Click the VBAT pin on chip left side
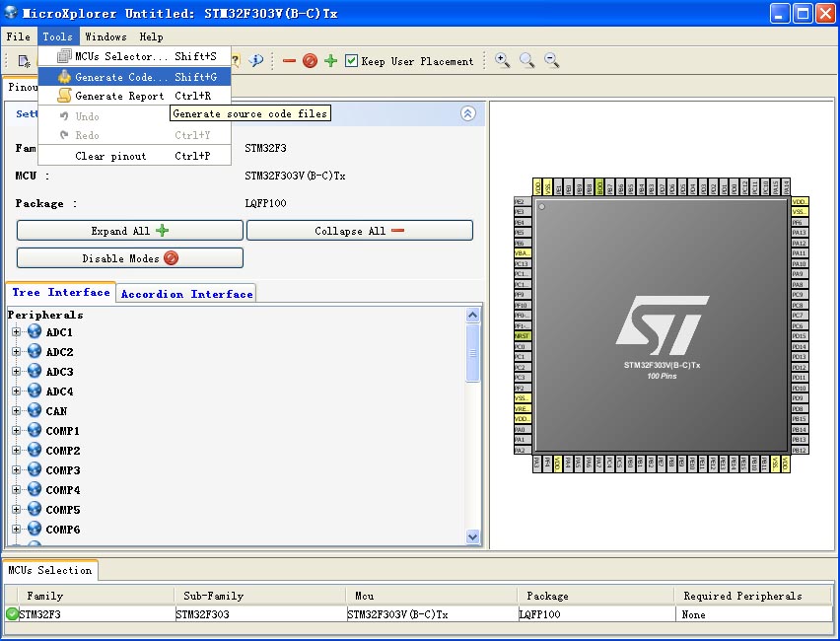 tap(523, 253)
